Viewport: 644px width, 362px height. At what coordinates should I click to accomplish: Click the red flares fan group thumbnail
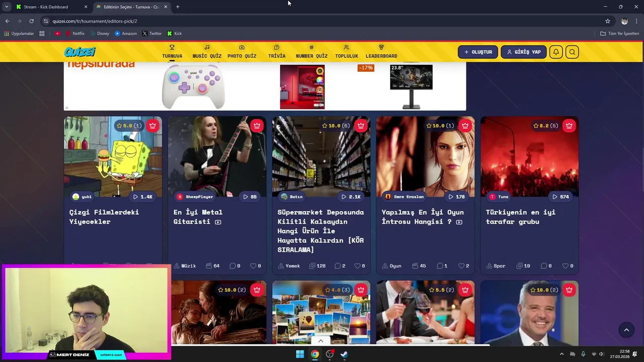pos(529,157)
